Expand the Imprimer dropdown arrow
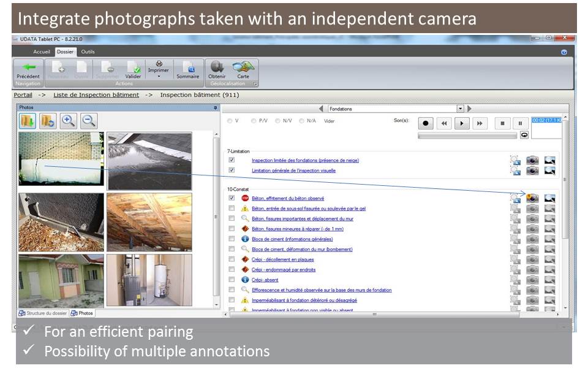This screenshot has height=368, width=588. 159,77
